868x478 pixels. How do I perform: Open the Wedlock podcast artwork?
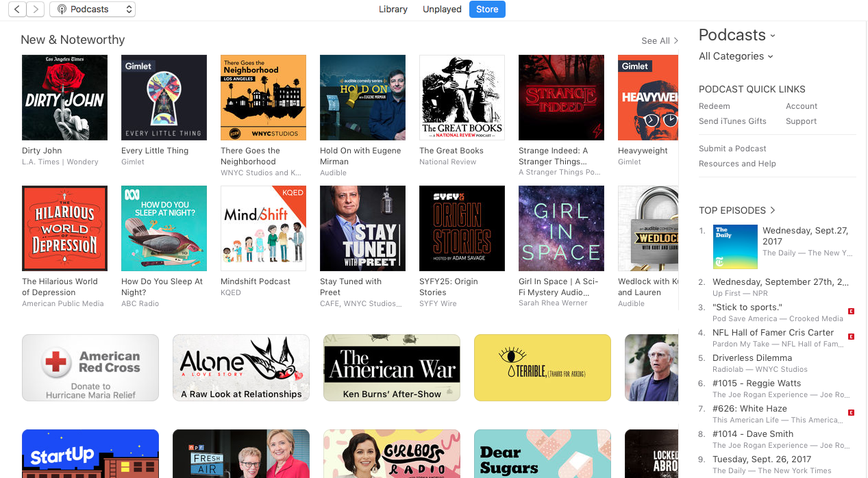(648, 228)
